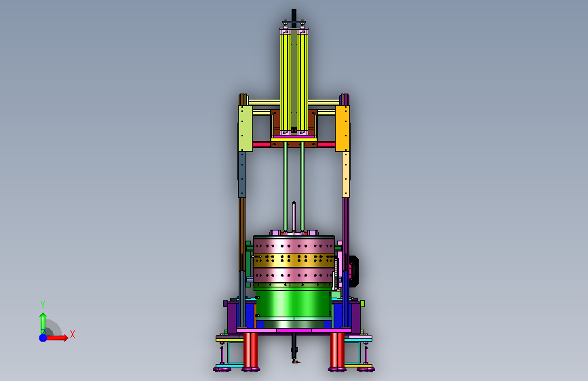Select the orange side plate on the right column
588x381 pixels.
[342, 128]
